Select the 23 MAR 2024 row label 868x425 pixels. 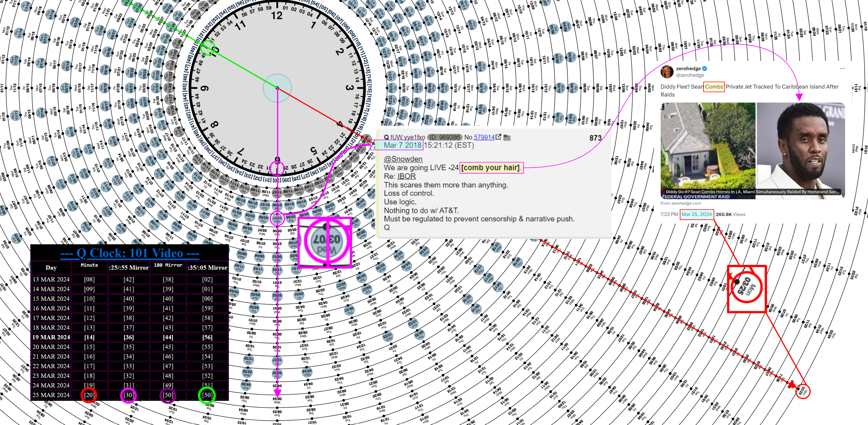(x=51, y=375)
